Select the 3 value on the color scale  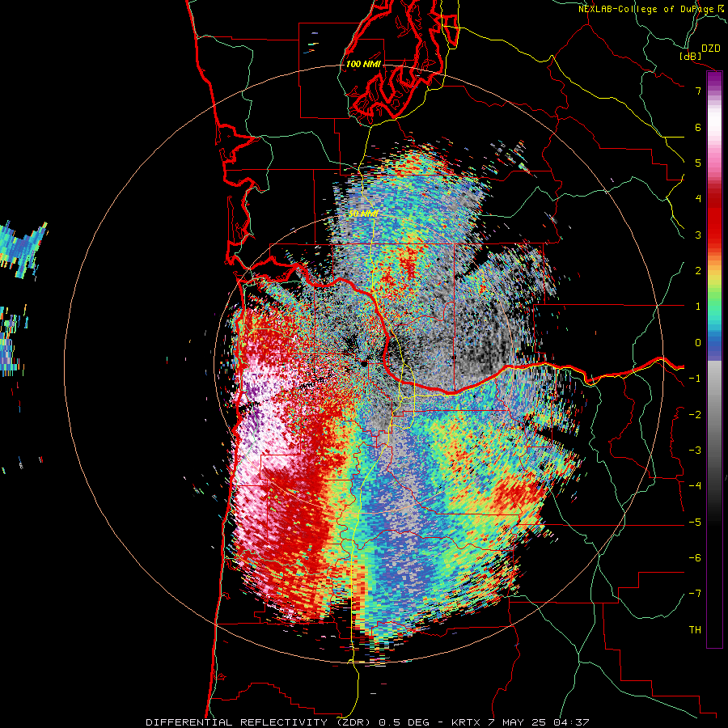click(698, 235)
